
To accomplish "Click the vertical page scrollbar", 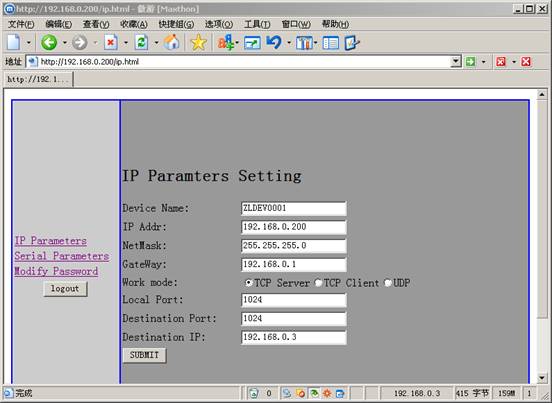I will click(x=542, y=236).
